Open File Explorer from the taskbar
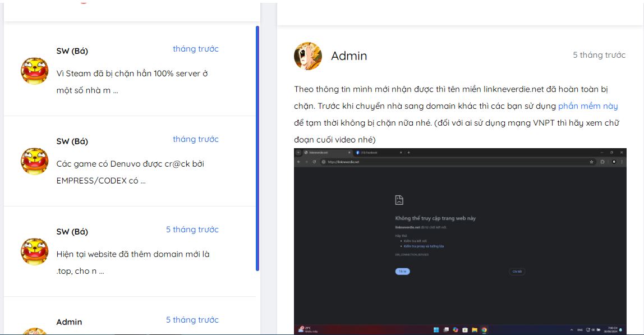 (x=475, y=329)
